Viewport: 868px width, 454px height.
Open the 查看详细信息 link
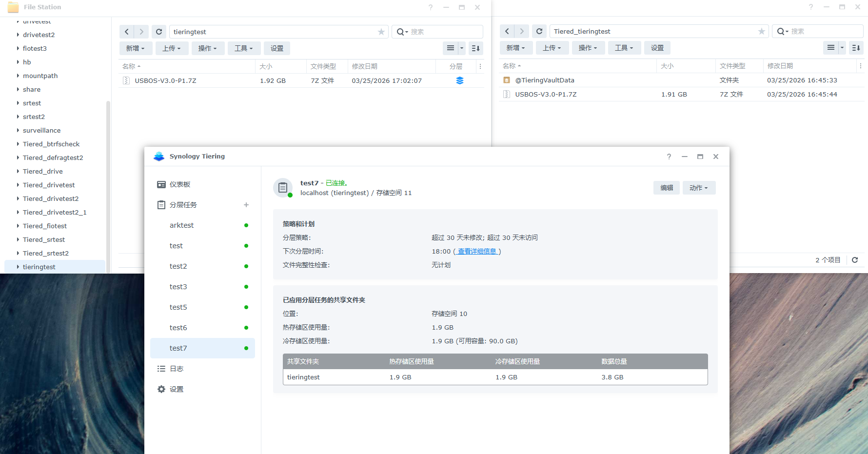tap(477, 251)
